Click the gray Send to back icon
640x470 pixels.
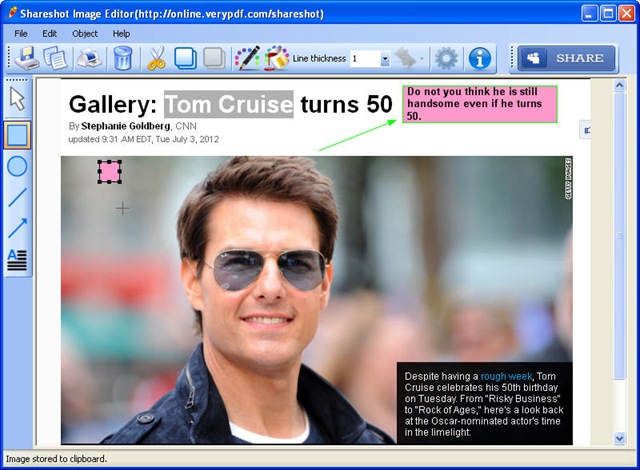click(214, 58)
